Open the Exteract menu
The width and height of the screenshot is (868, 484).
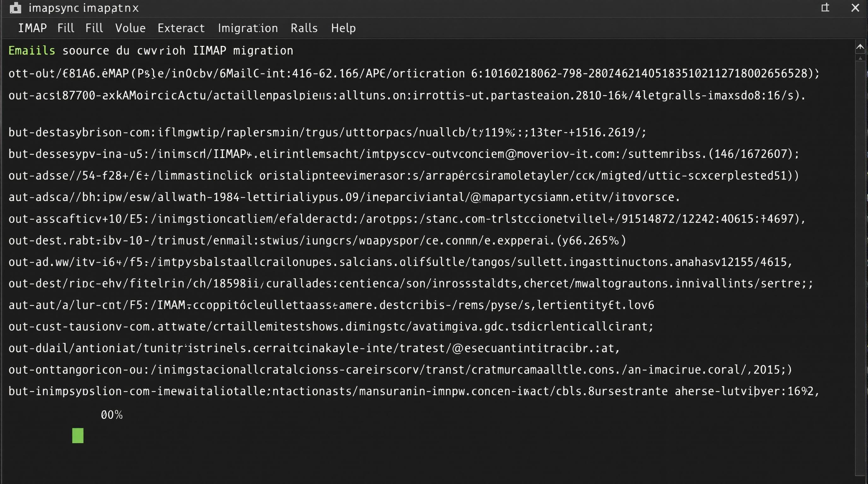point(181,28)
